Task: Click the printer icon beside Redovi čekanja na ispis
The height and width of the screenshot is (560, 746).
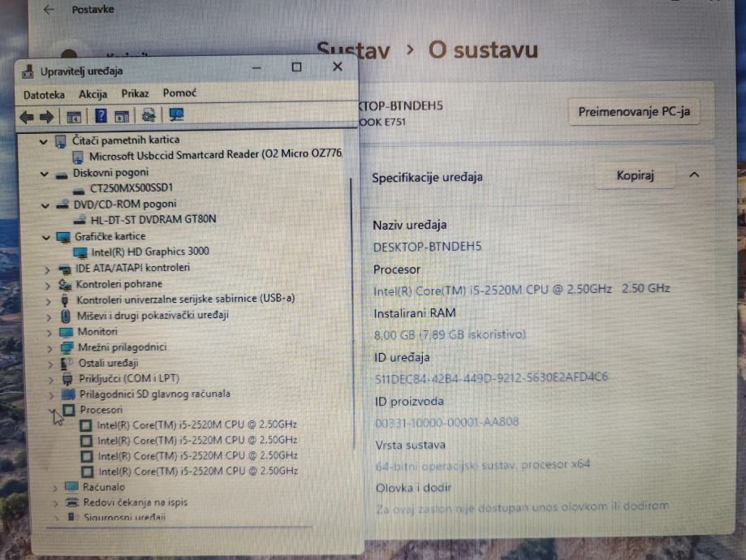Action: tap(72, 502)
